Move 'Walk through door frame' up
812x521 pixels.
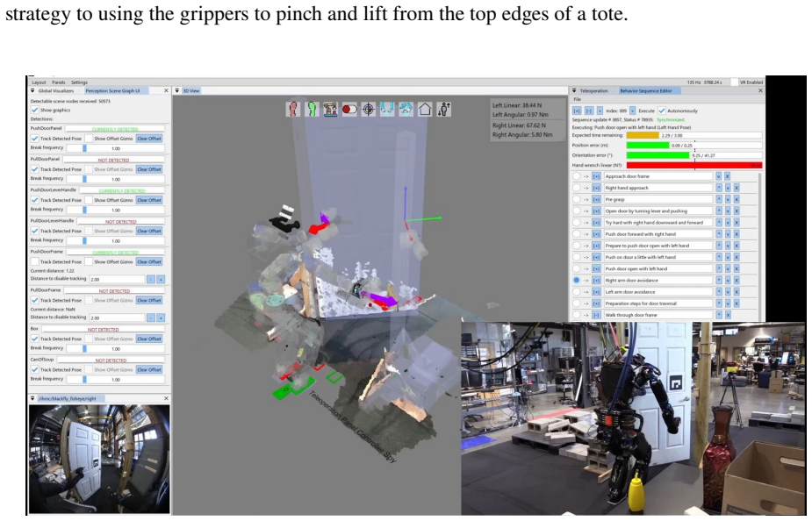coord(719,315)
